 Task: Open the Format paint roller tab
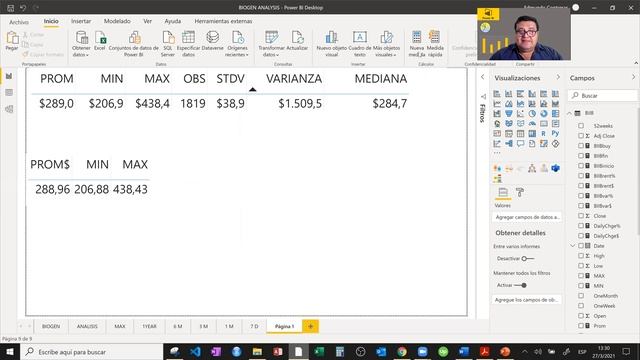point(520,192)
